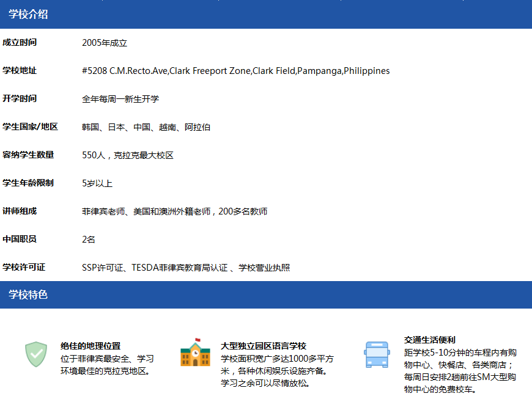Select the 200多名教师 instructor description
Viewport: 532px width, 399px height.
[x=175, y=211]
